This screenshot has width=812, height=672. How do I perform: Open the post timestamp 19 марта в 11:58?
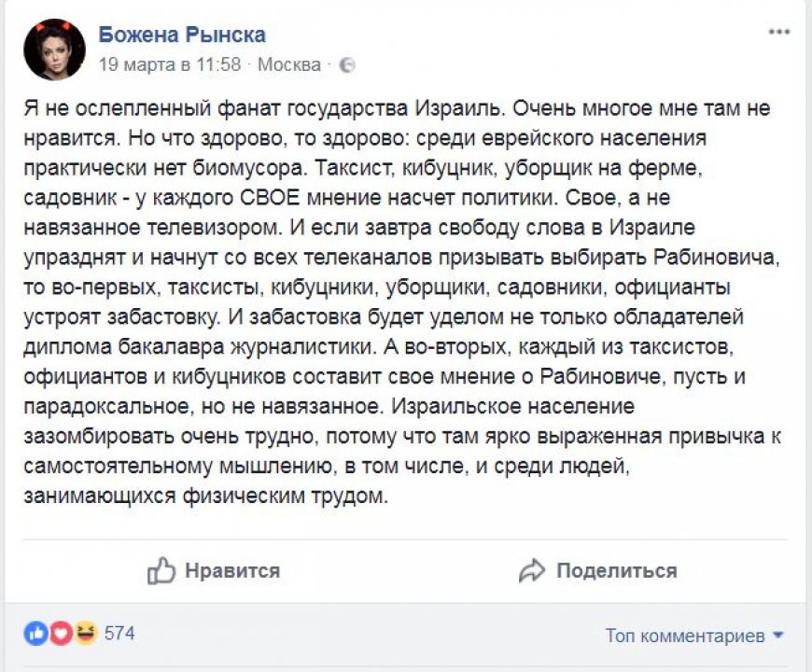tap(170, 65)
